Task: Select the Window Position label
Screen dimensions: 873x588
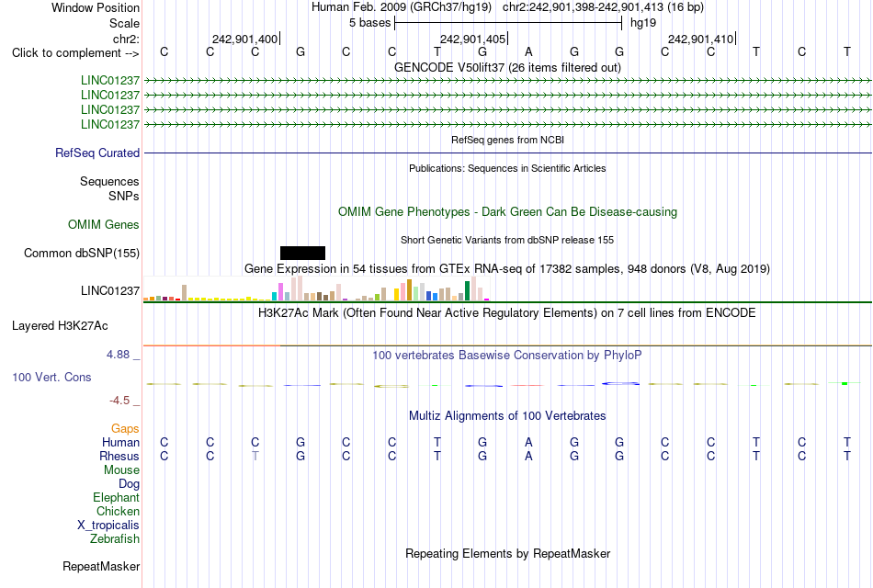Action: [x=96, y=7]
